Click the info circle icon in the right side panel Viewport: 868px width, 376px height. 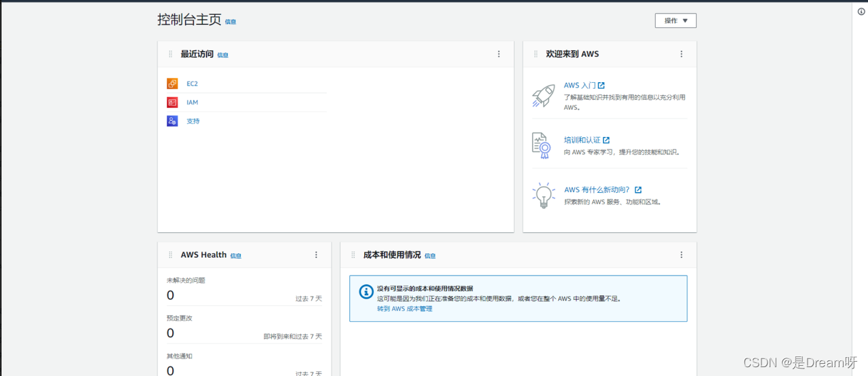point(861,11)
